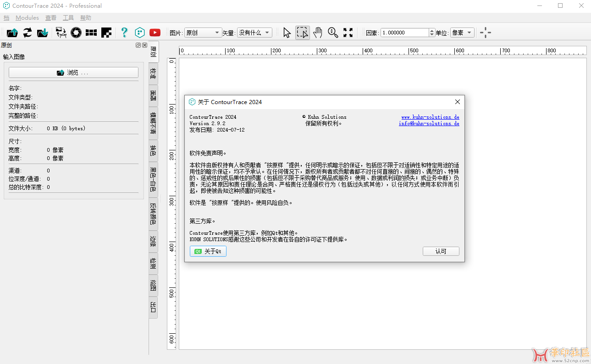591x364 pixels.
Task: Click the fit-to-screen arrows icon
Action: click(348, 33)
